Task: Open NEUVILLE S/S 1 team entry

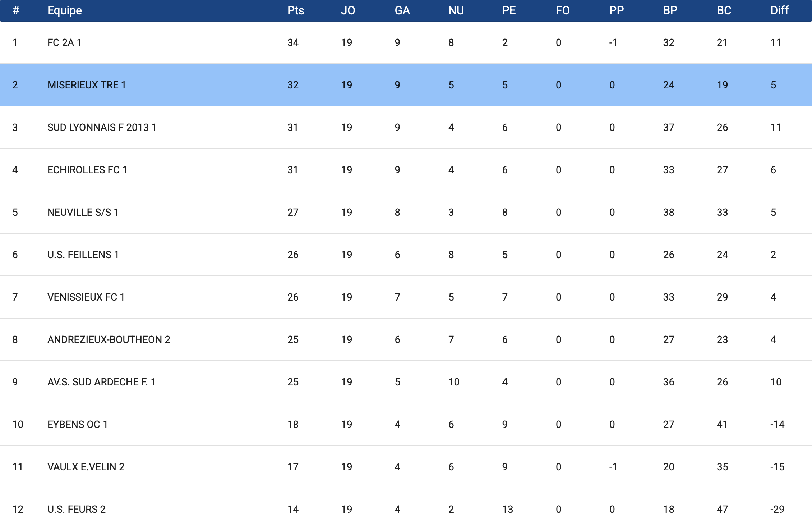Action: 83,212
